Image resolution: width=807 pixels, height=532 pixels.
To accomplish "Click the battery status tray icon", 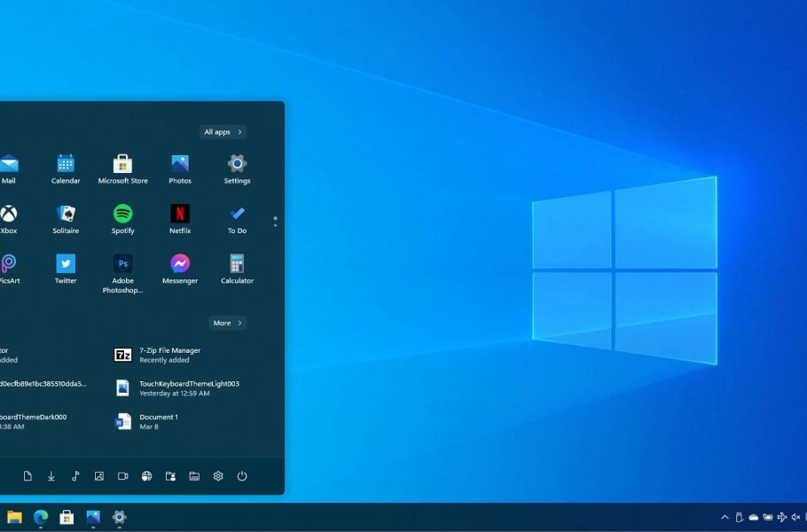I will tap(768, 517).
